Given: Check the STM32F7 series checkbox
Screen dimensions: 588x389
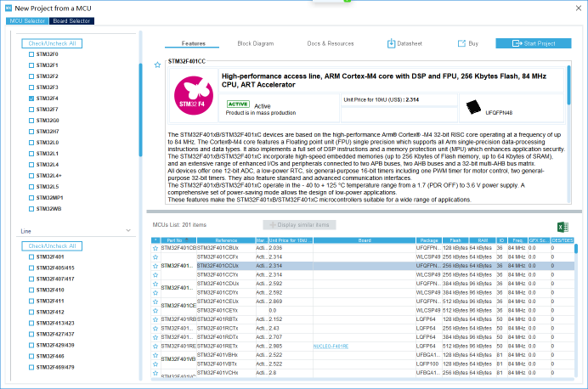Looking at the screenshot, I should click(31, 110).
